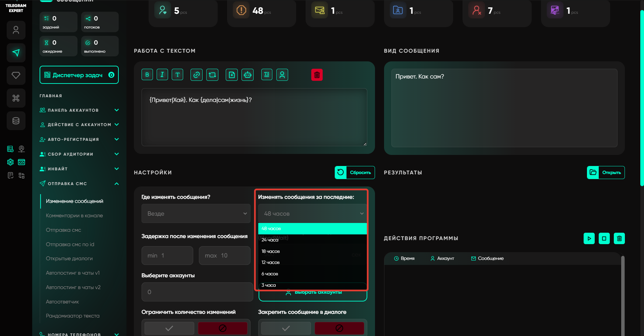Open the database icon in left sidebar
The image size is (644, 336).
click(x=16, y=121)
